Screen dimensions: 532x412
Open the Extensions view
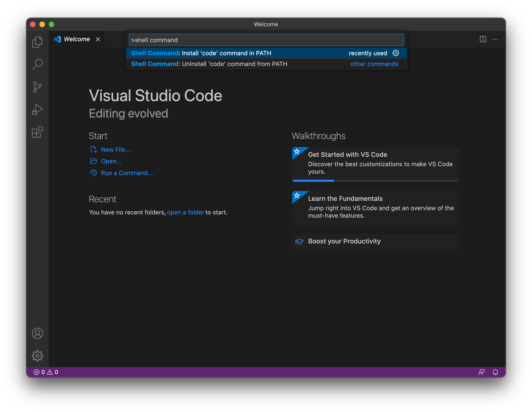pos(37,132)
